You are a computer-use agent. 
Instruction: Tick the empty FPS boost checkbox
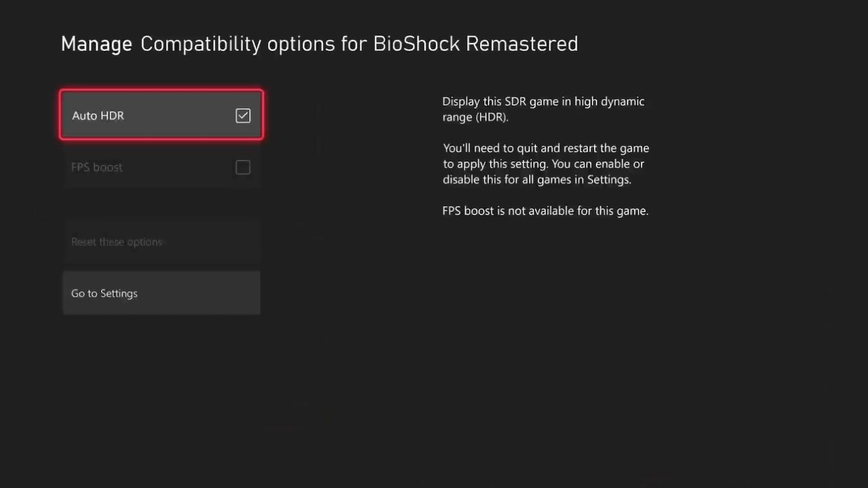pyautogui.click(x=243, y=167)
